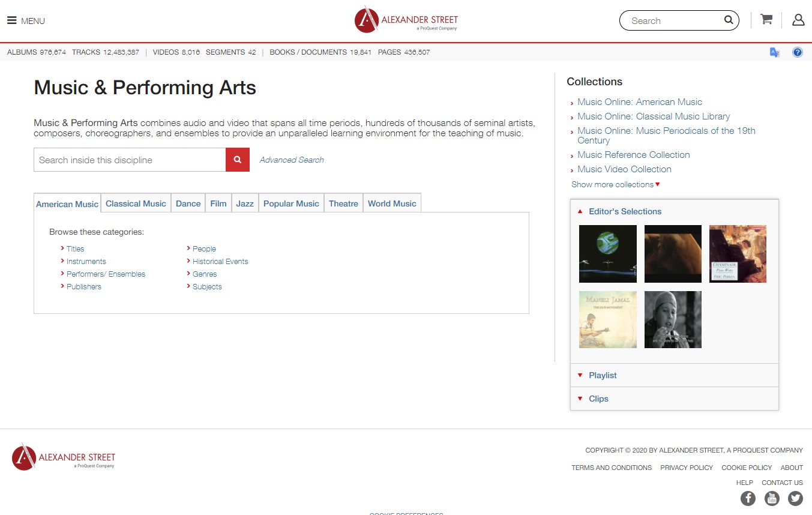Browse the Titles category
Viewport: 812px width, 515px height.
click(76, 248)
